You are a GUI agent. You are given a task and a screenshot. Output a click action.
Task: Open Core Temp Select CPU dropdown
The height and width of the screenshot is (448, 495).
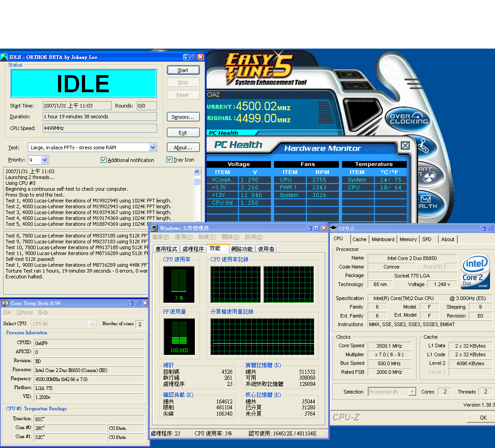92,324
